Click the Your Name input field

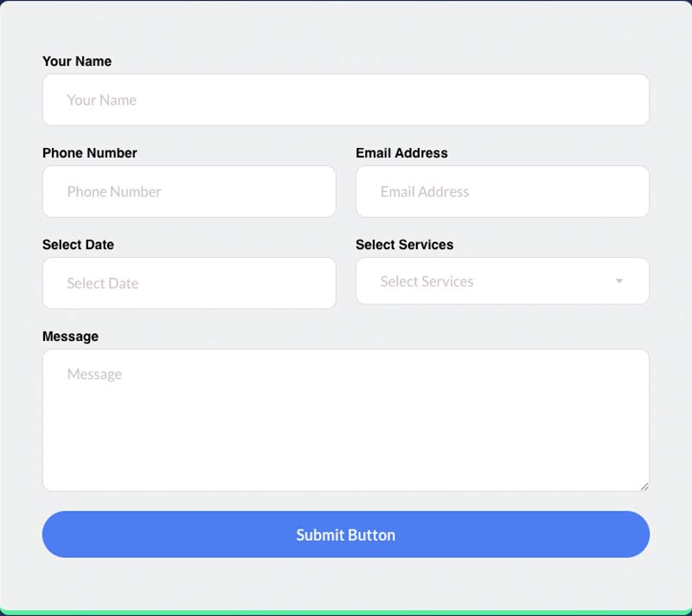tap(346, 100)
